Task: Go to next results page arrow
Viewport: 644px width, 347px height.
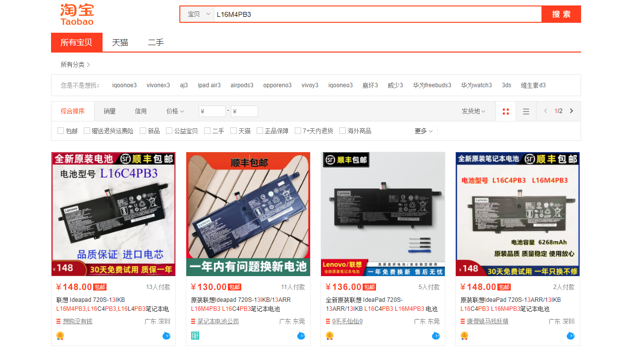Action: [571, 111]
